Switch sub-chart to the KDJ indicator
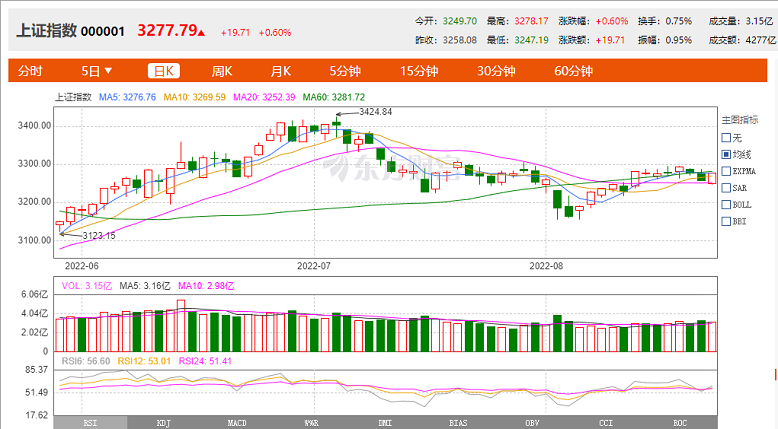Image resolution: width=778 pixels, height=429 pixels. 164,423
